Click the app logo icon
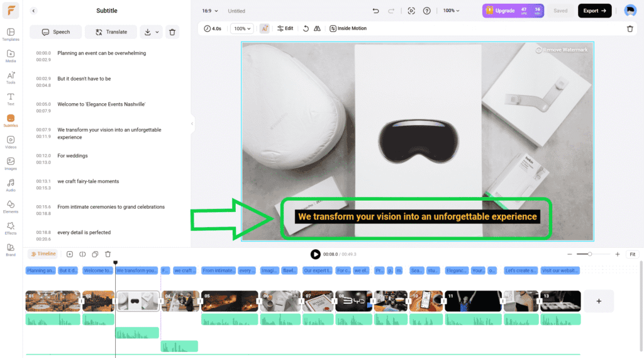 point(11,10)
